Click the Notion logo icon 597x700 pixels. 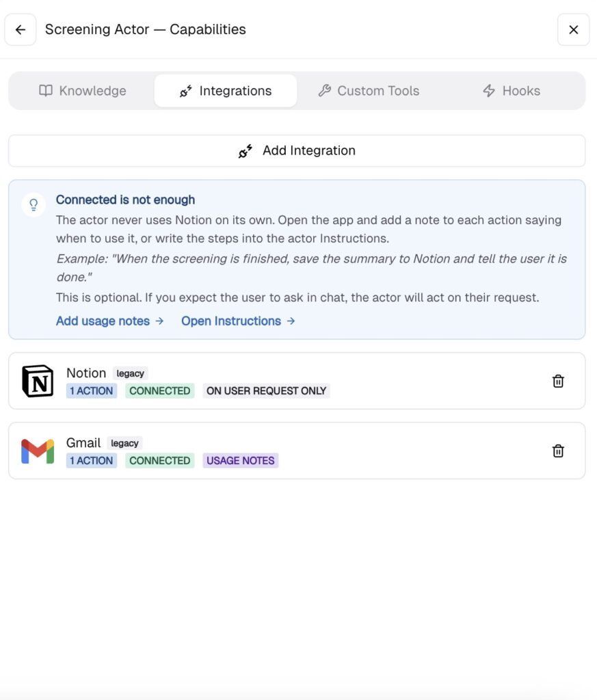pos(38,381)
